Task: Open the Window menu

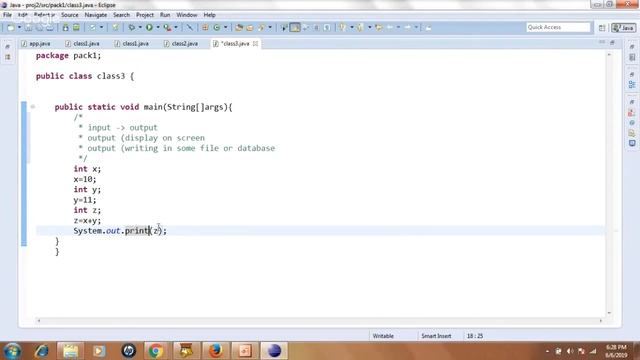Action: [187, 15]
